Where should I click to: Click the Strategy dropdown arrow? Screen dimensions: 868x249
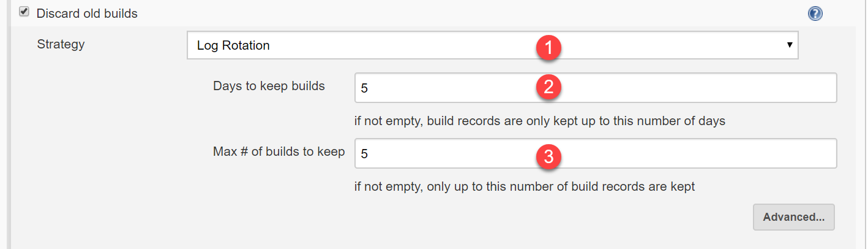tap(789, 45)
